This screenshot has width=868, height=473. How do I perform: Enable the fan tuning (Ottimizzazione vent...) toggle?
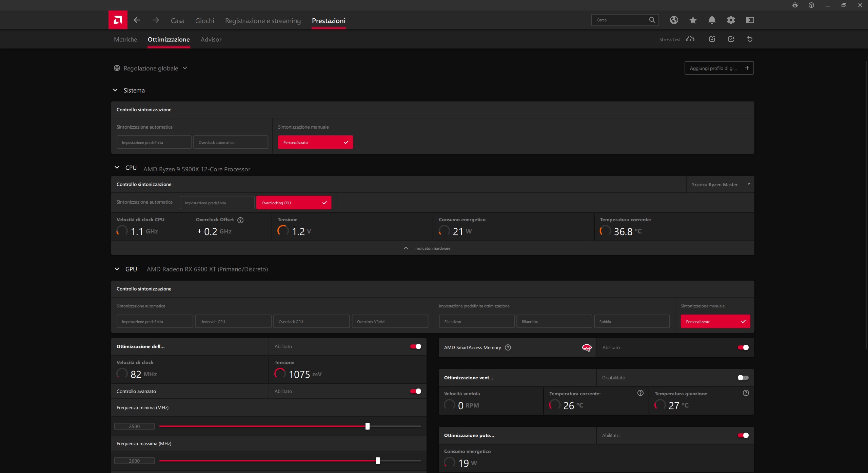tap(743, 378)
